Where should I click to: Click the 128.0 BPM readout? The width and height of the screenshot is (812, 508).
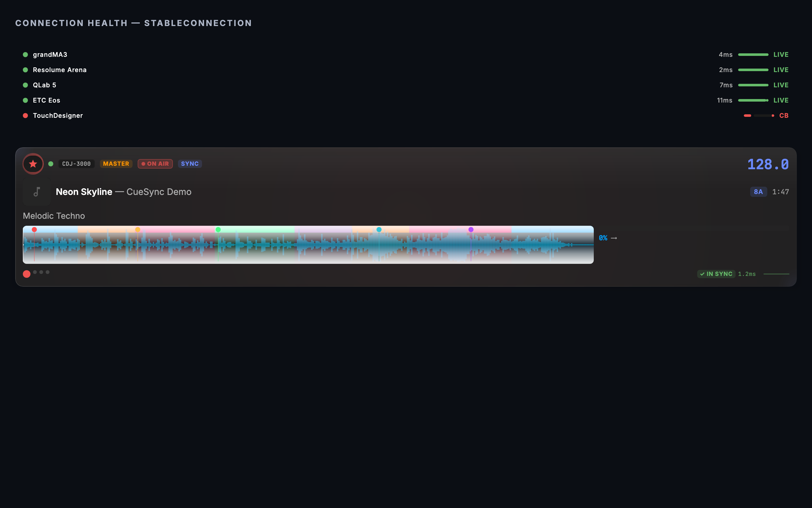(768, 164)
